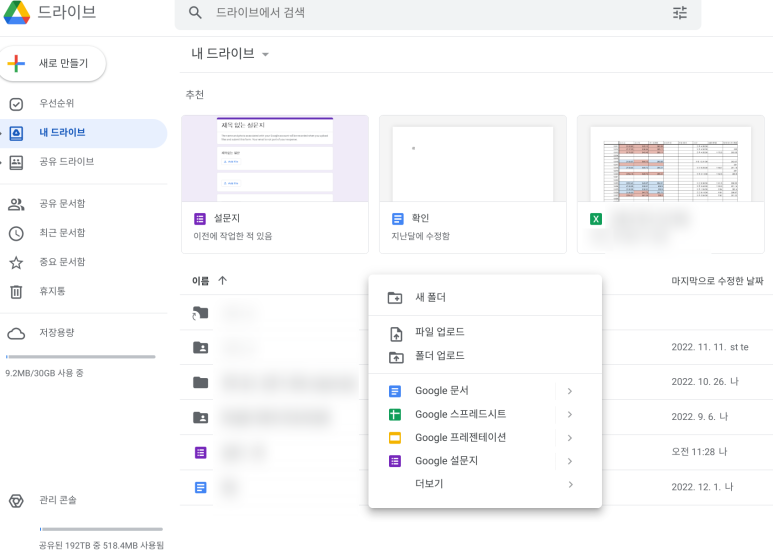
Task: Create a new Google 프레젠테이션
Action: pos(461,438)
